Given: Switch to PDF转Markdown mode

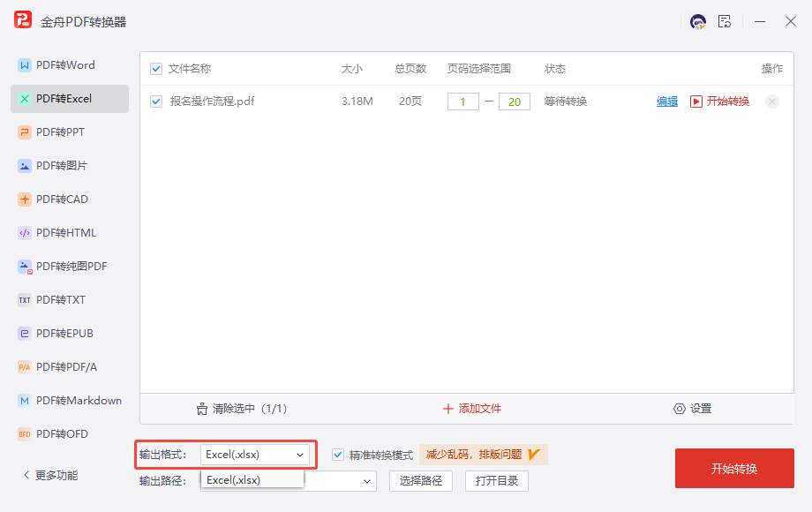Looking at the screenshot, I should coord(70,401).
